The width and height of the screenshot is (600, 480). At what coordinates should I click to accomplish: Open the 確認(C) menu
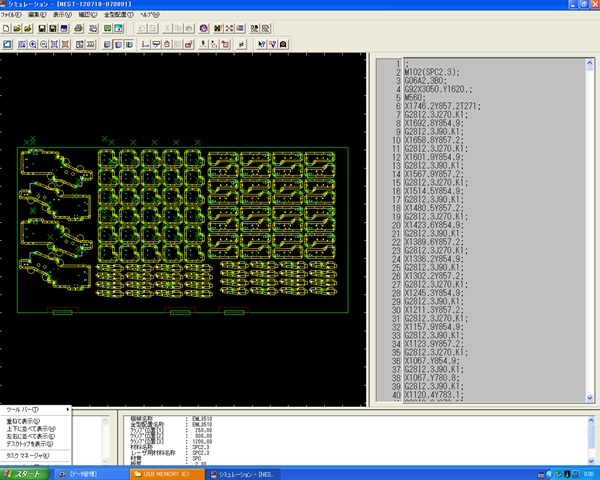click(x=88, y=15)
